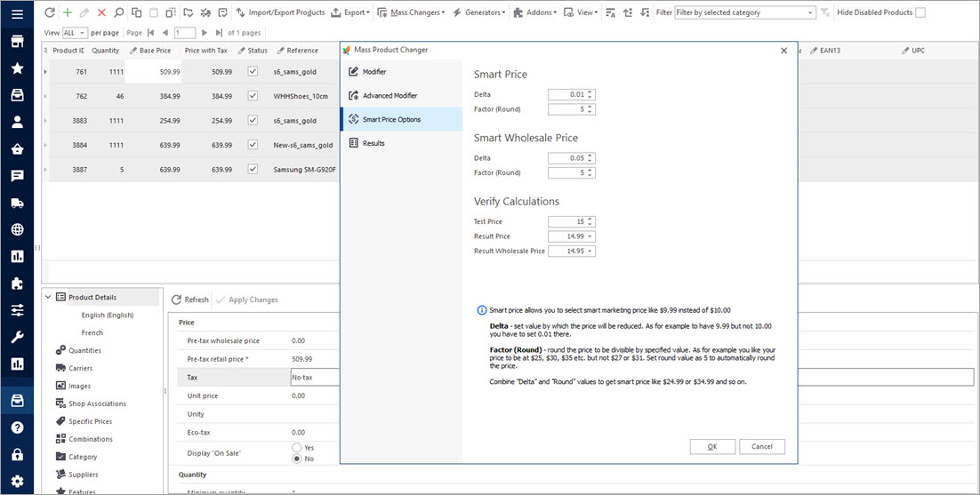Open the star favorites icon in the sidebar
Viewport: 980px width, 495px height.
coord(18,68)
